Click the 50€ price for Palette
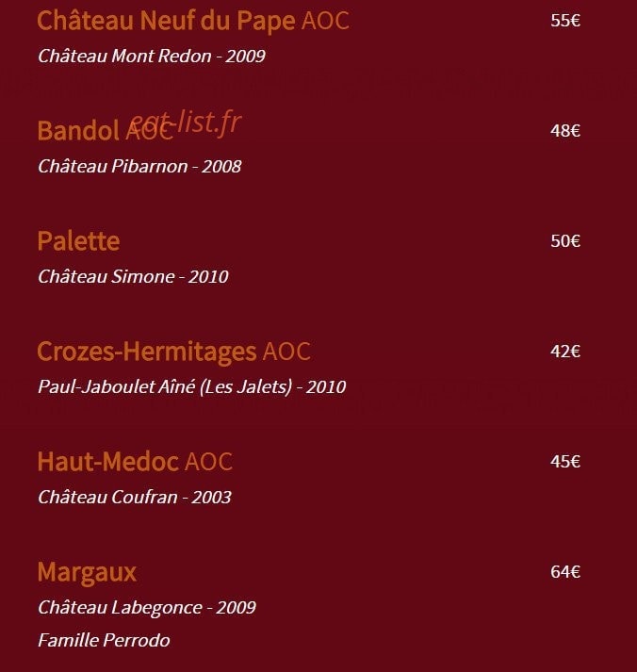Image resolution: width=637 pixels, height=672 pixels. (x=565, y=241)
